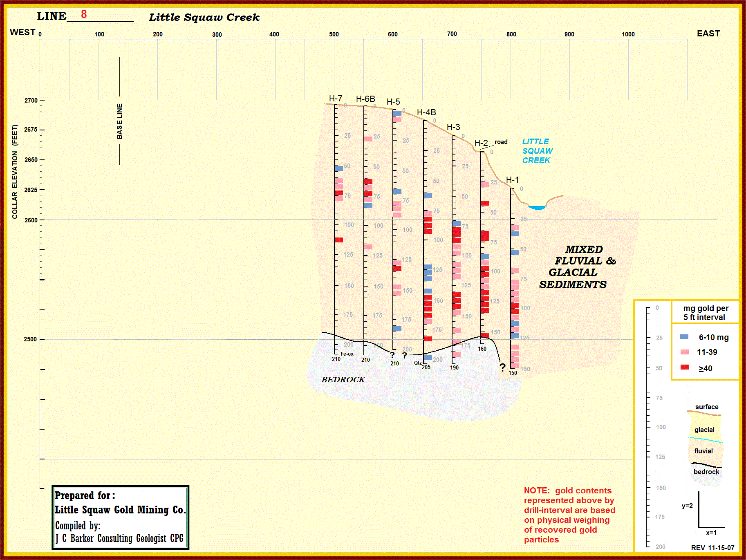Click the 700 horizontal distance label
The width and height of the screenshot is (746, 560).
tap(452, 34)
